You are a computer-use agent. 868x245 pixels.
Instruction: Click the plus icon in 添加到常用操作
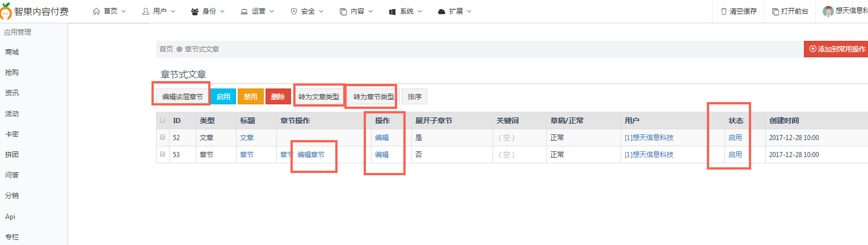[x=812, y=49]
